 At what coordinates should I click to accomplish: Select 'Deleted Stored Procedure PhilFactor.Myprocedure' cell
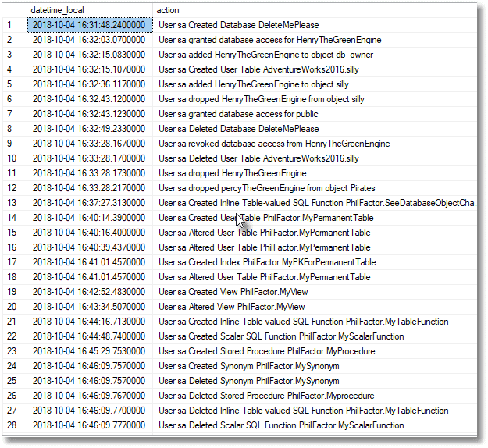[315, 396]
